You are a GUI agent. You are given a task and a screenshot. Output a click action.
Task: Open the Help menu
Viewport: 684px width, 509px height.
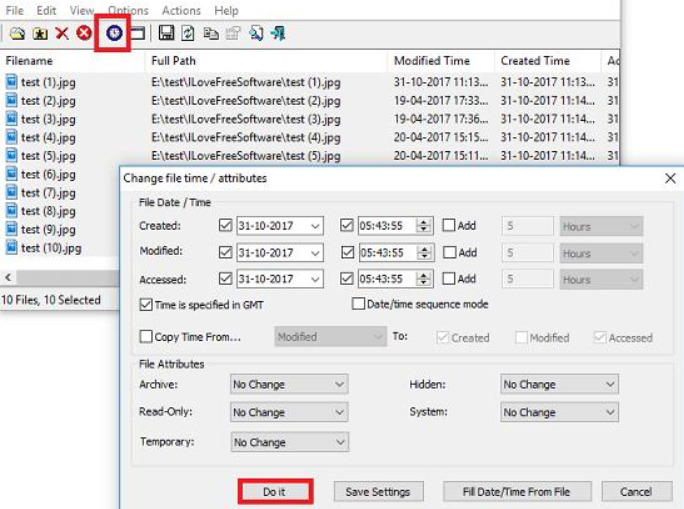click(x=226, y=10)
